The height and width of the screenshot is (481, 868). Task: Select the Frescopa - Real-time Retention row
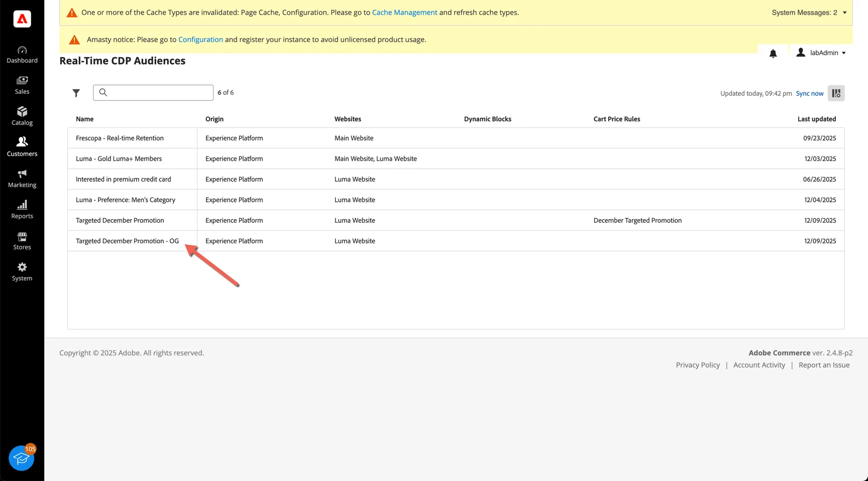[456, 138]
